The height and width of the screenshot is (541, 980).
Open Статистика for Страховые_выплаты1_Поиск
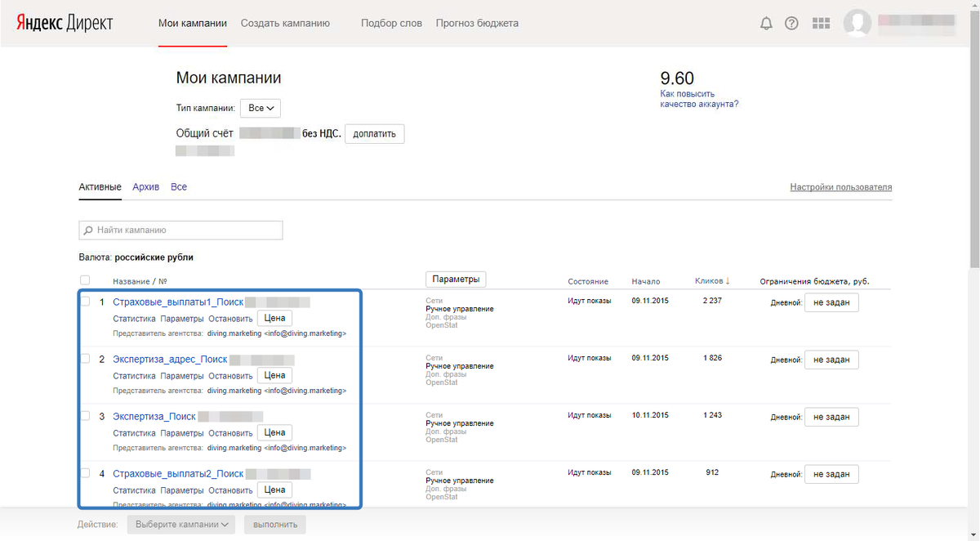pyautogui.click(x=134, y=319)
